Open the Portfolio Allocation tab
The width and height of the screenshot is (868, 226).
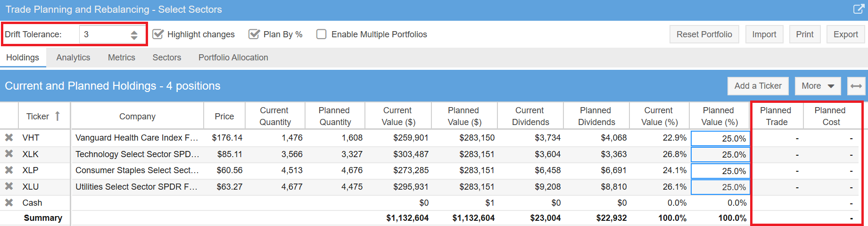[233, 58]
